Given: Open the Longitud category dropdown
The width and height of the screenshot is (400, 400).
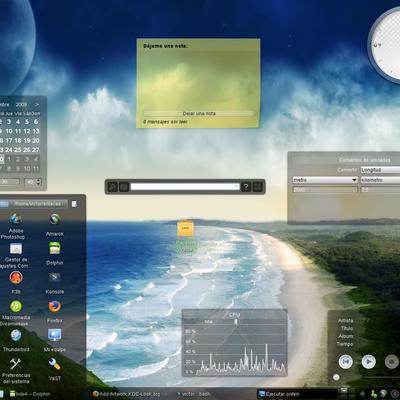Looking at the screenshot, I should (380, 170).
